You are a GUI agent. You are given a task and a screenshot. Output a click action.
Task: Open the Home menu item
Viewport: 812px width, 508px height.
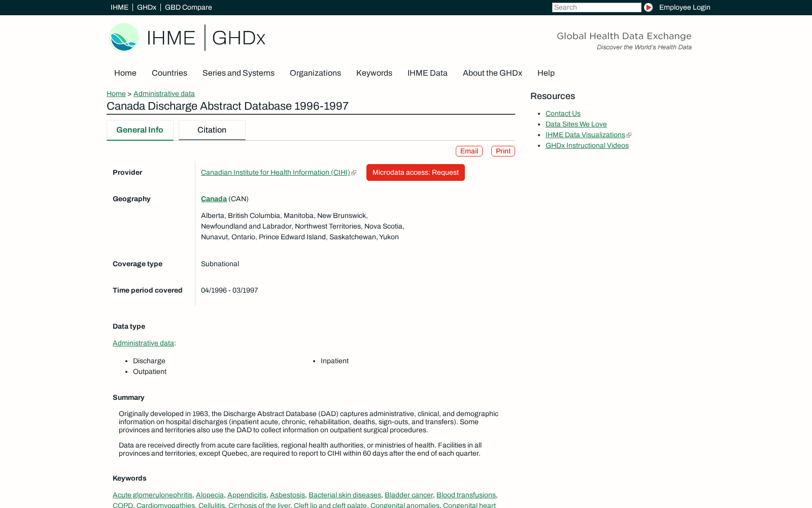(125, 73)
